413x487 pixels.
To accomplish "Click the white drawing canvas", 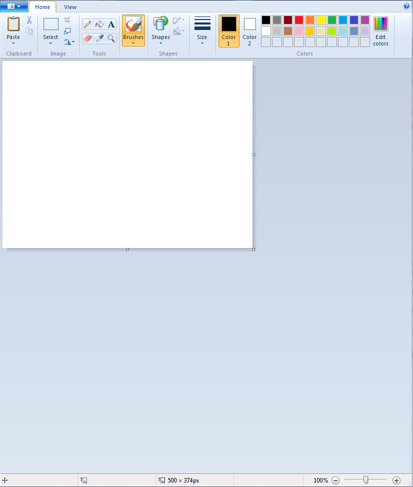I will (x=127, y=154).
